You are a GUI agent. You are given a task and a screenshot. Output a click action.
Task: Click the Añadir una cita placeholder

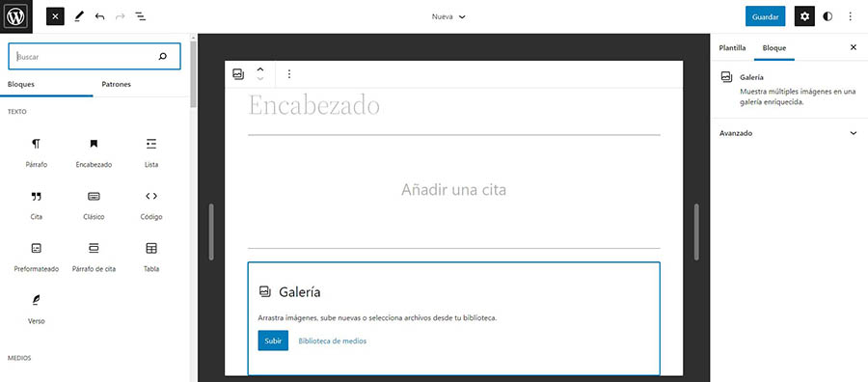pyautogui.click(x=453, y=190)
